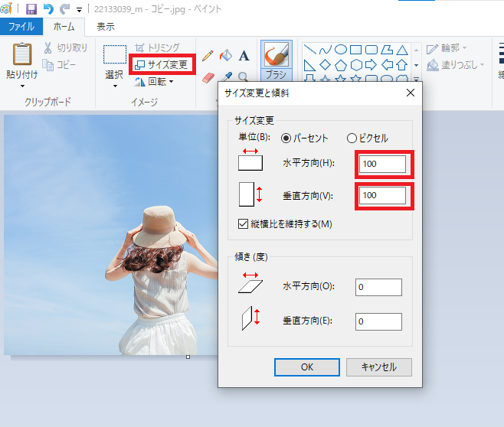Select the Pencil tool

208,56
